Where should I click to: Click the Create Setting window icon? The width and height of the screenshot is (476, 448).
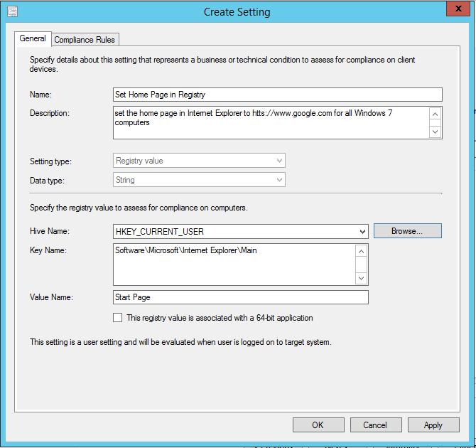(x=13, y=11)
